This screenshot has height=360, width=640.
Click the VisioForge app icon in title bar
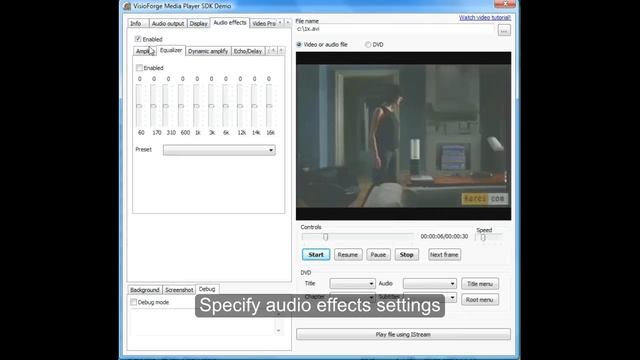[127, 6]
